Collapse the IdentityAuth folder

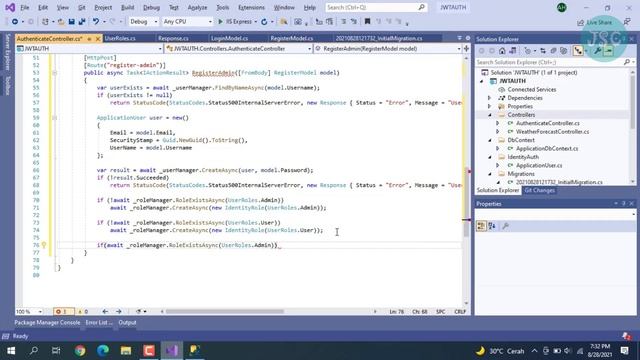click(490, 157)
